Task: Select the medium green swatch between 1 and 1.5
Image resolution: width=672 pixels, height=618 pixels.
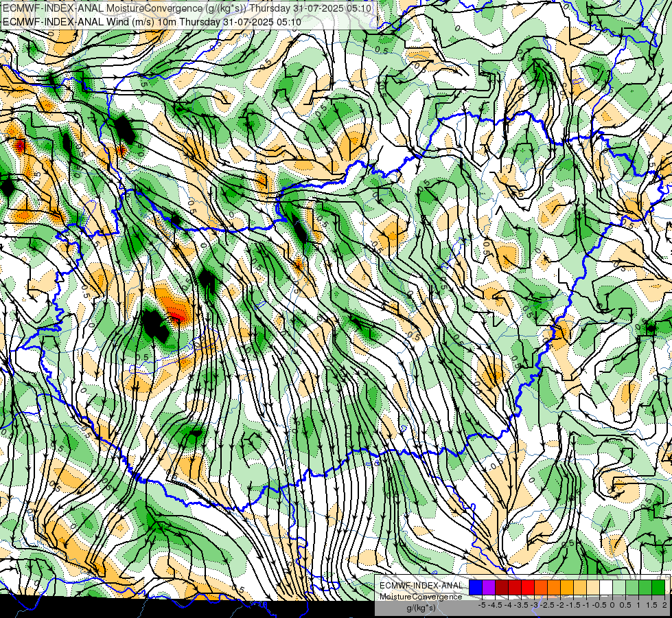Action: [x=645, y=587]
